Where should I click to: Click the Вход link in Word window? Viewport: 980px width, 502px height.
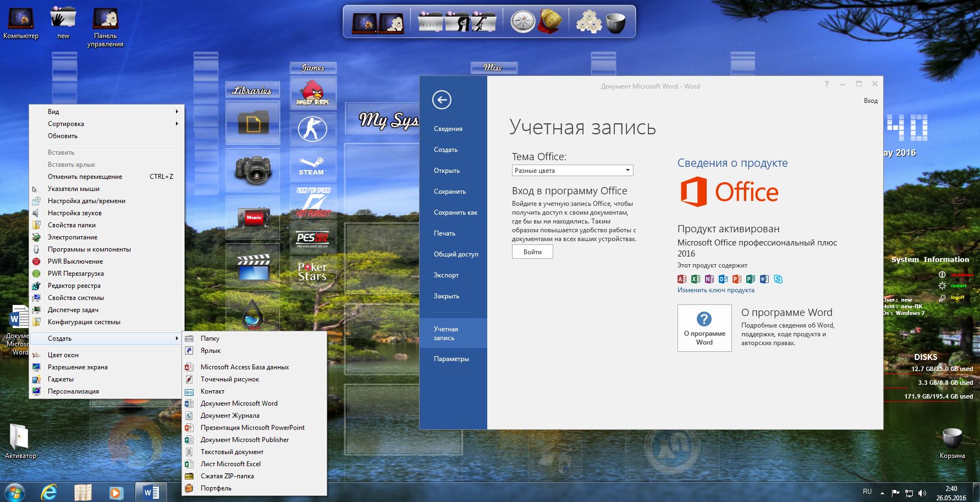(x=871, y=101)
